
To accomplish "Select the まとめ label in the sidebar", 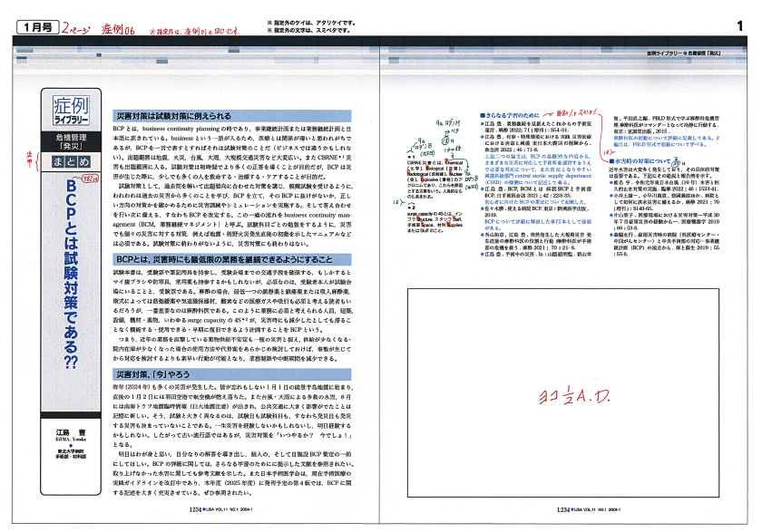I will 68,160.
